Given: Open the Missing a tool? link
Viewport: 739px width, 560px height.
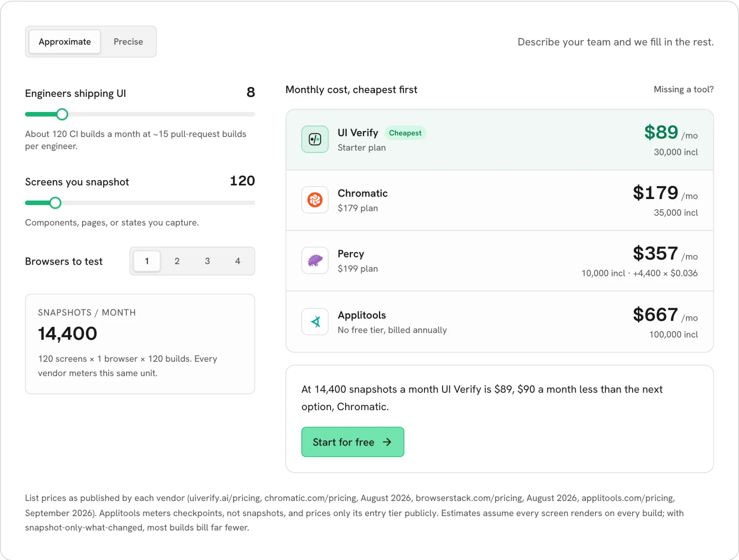Looking at the screenshot, I should [x=684, y=89].
